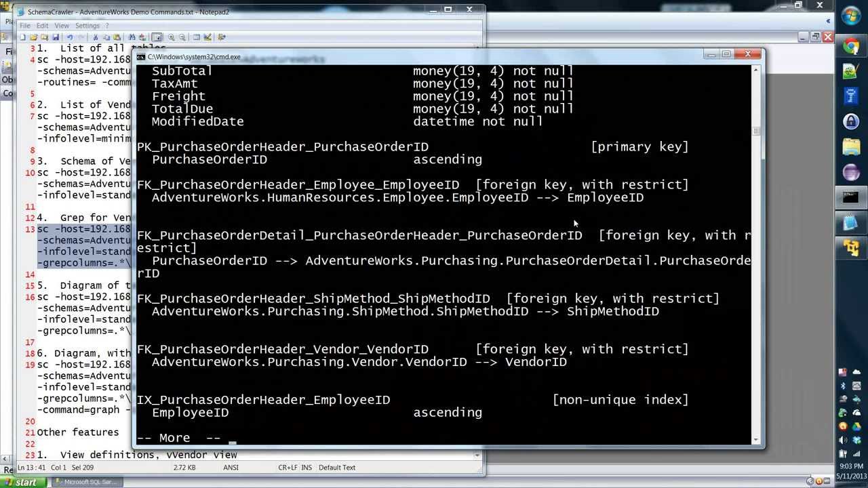The width and height of the screenshot is (868, 488).
Task: Click the Open file icon in Notepad2
Action: [33, 37]
